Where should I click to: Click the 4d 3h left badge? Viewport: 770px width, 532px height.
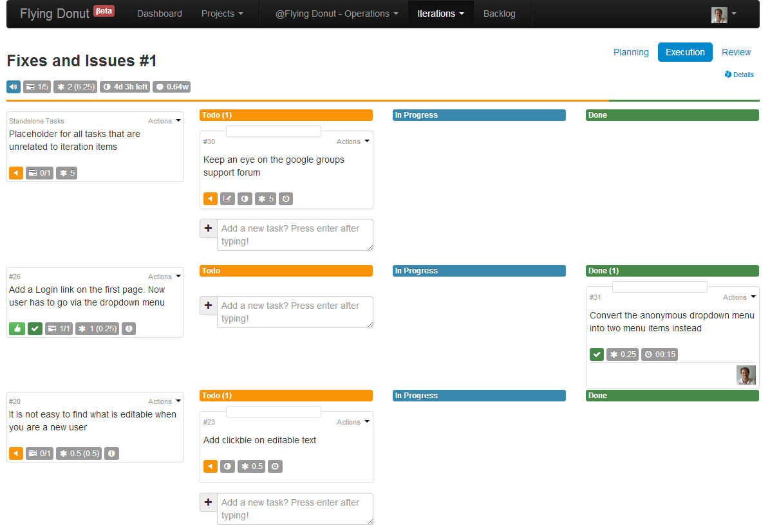tap(125, 87)
